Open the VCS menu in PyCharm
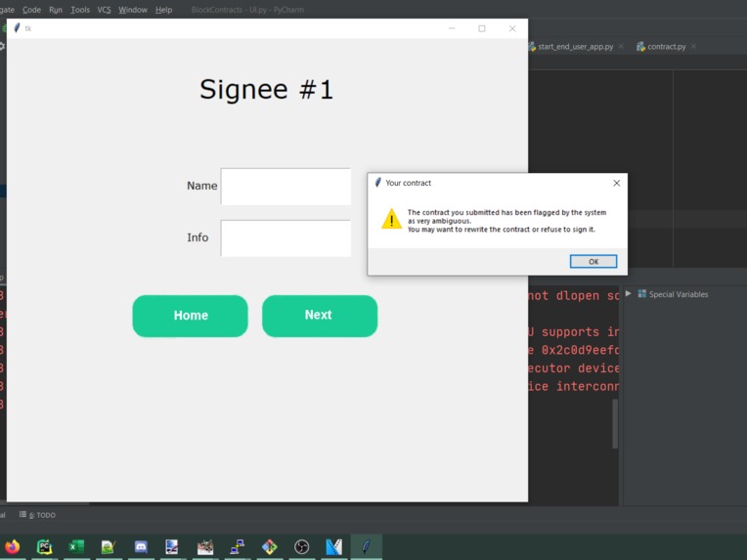This screenshot has height=560, width=747. pos(104,10)
